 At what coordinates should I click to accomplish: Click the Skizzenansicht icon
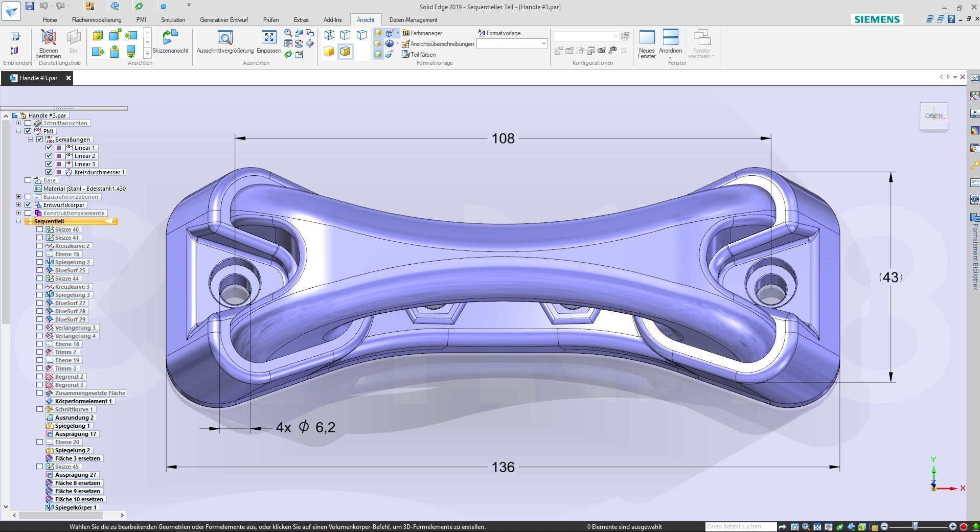click(x=170, y=38)
